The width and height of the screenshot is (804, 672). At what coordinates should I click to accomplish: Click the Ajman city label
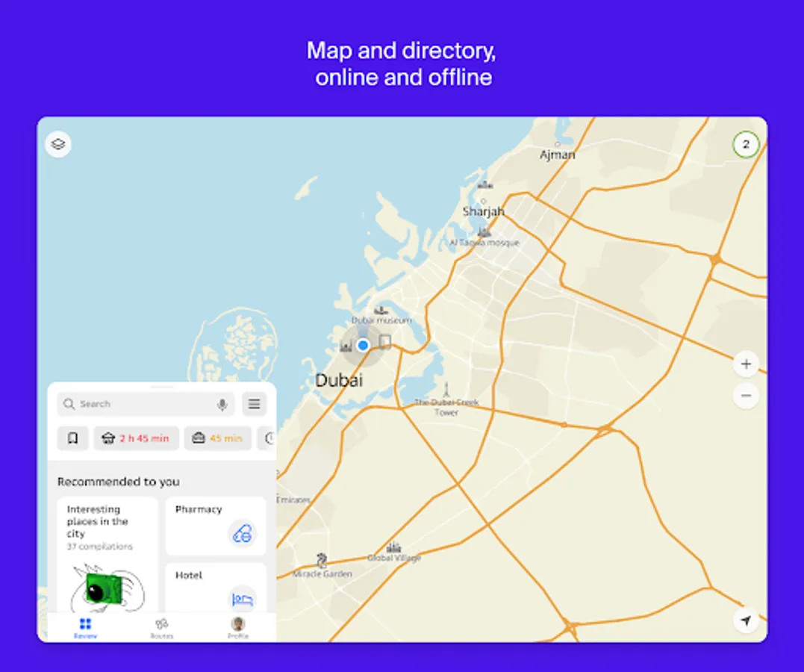[x=558, y=155]
